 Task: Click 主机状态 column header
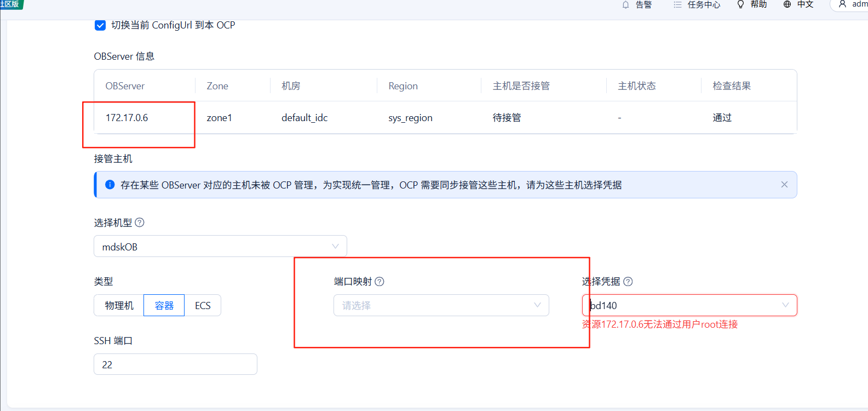point(636,86)
